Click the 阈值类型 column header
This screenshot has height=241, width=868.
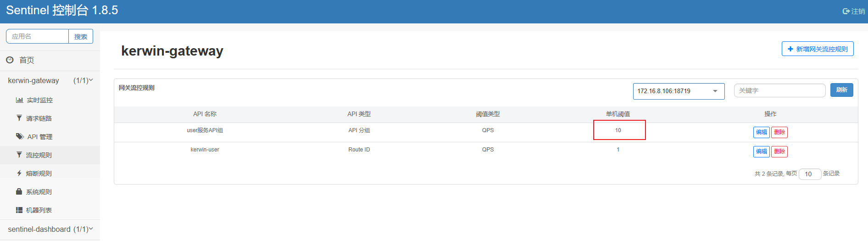(488, 114)
